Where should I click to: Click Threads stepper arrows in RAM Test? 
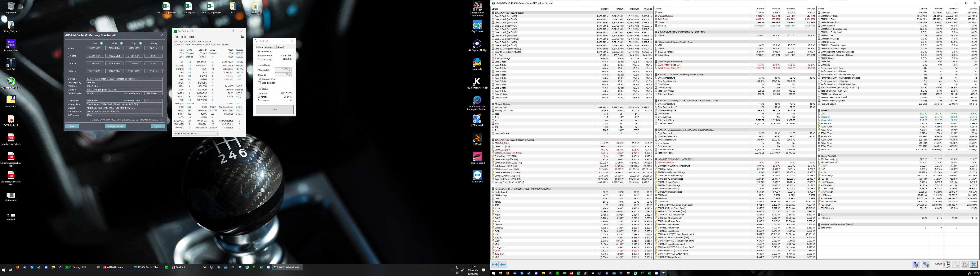pyautogui.click(x=290, y=74)
